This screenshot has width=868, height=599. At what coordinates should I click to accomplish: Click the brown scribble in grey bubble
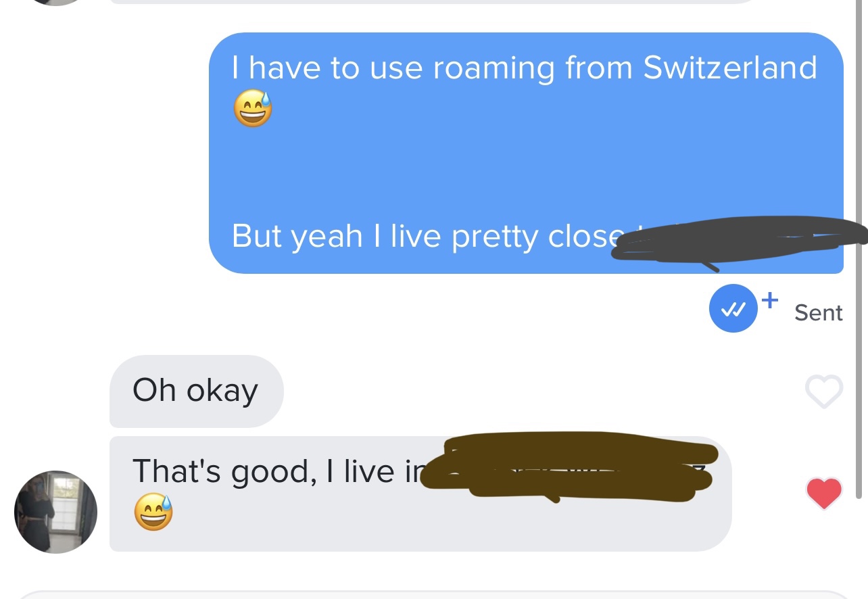[x=568, y=466]
